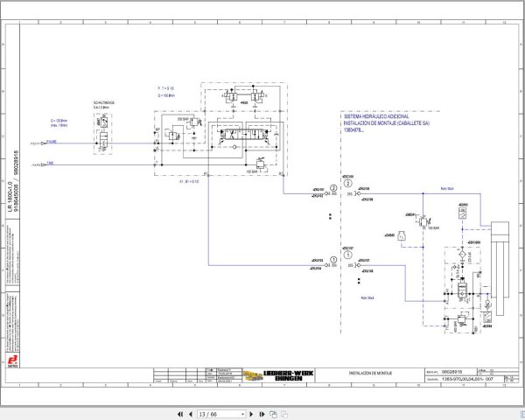Click the hydraulic cylinder symbol
The image size is (525, 420).
(500, 269)
